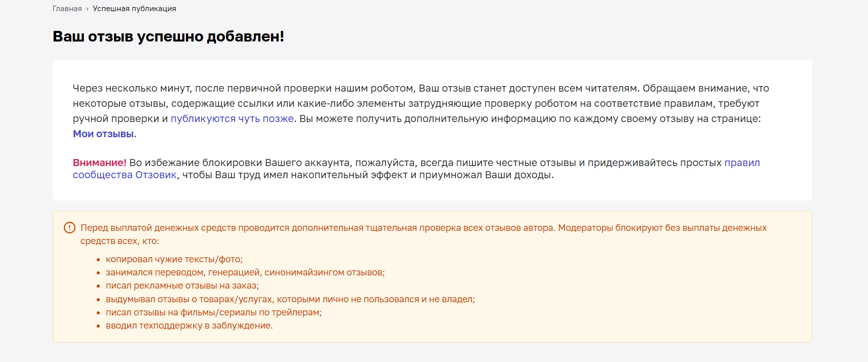The image size is (868, 362).
Task: Select bullet выдумывал отзывы о товарах/услугах
Action: pos(290,299)
